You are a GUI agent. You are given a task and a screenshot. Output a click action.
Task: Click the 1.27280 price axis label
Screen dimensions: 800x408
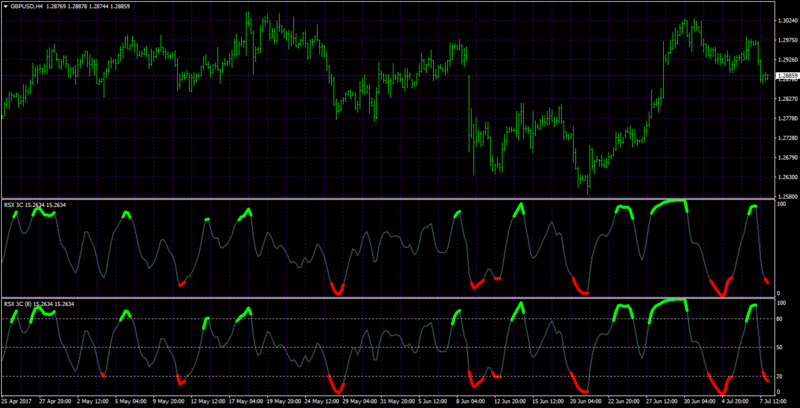[x=787, y=138]
